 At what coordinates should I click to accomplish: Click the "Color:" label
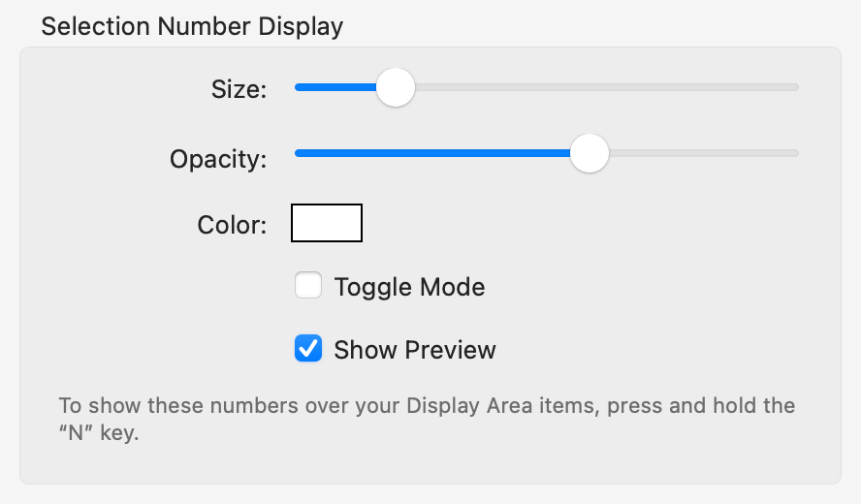point(232,225)
